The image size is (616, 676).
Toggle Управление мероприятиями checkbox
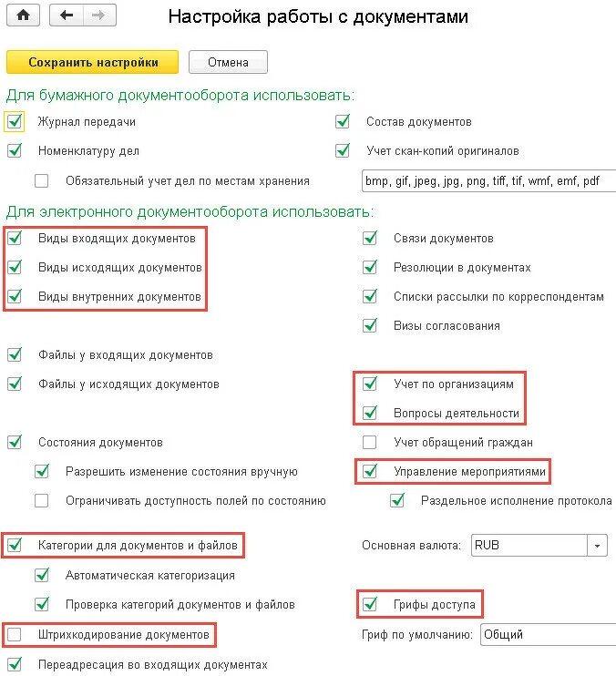pyautogui.click(x=370, y=471)
